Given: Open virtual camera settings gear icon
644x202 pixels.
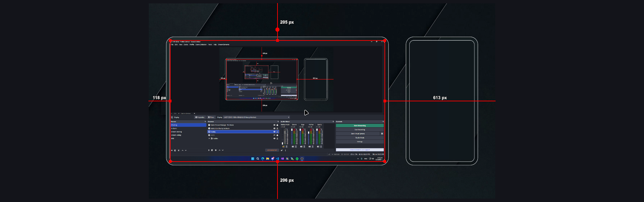Looking at the screenshot, I should point(382,134).
